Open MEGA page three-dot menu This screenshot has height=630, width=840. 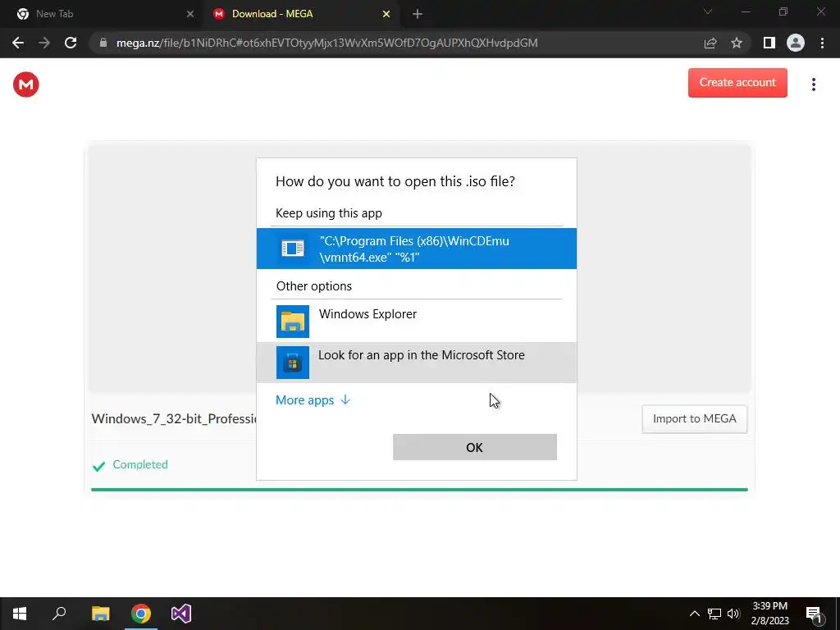(813, 84)
